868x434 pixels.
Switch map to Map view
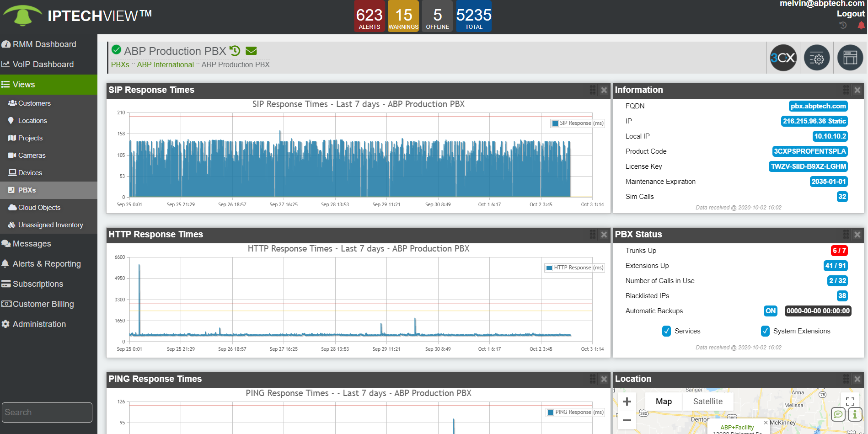(x=664, y=402)
